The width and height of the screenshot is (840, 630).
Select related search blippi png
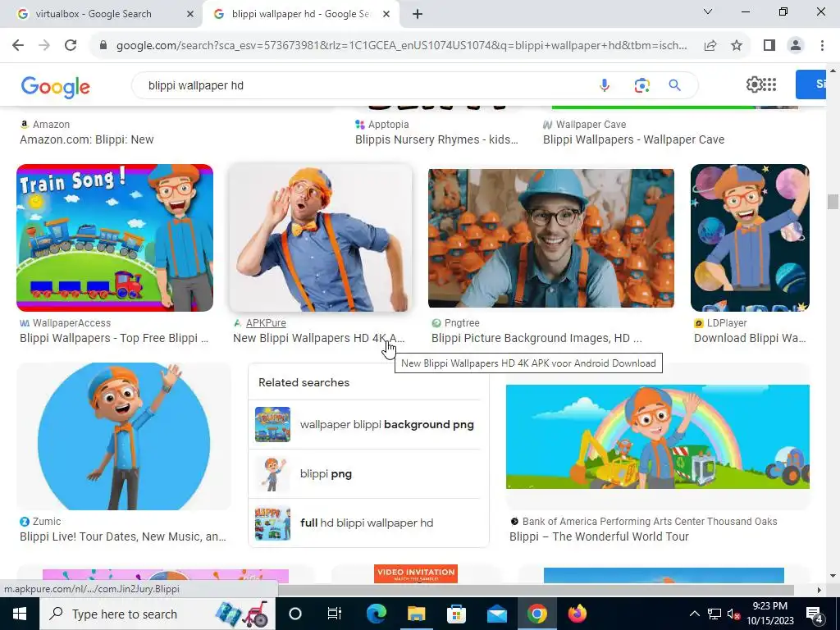[367, 474]
